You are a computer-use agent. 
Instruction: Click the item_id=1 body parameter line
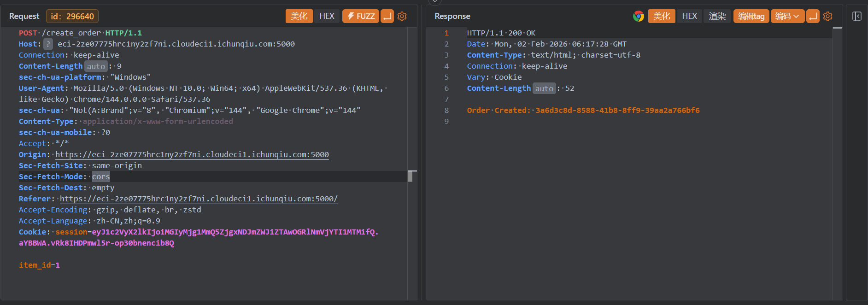(x=39, y=265)
